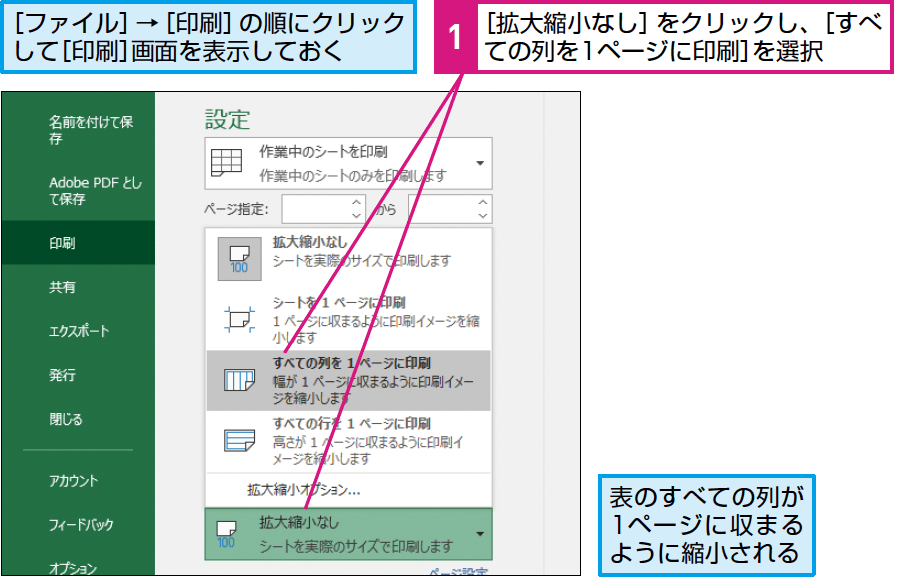Collapse the green 拡大縮小なし dropdown via its arrow

tap(480, 534)
